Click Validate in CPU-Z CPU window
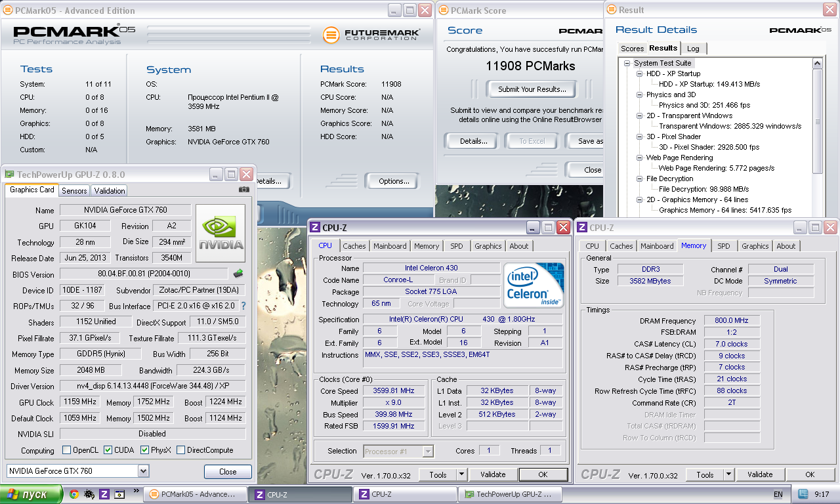Viewport: 840px width, 504px height. coord(493,474)
